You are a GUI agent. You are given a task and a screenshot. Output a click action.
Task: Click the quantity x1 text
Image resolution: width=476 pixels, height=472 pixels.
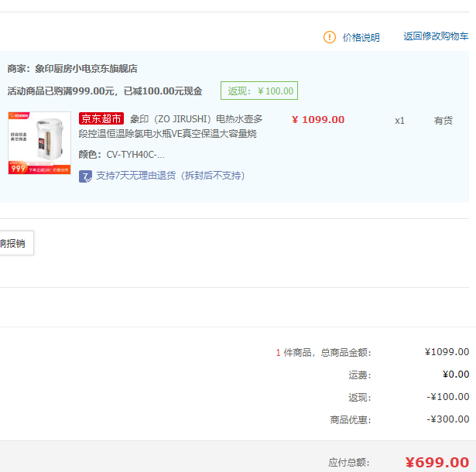click(x=399, y=121)
